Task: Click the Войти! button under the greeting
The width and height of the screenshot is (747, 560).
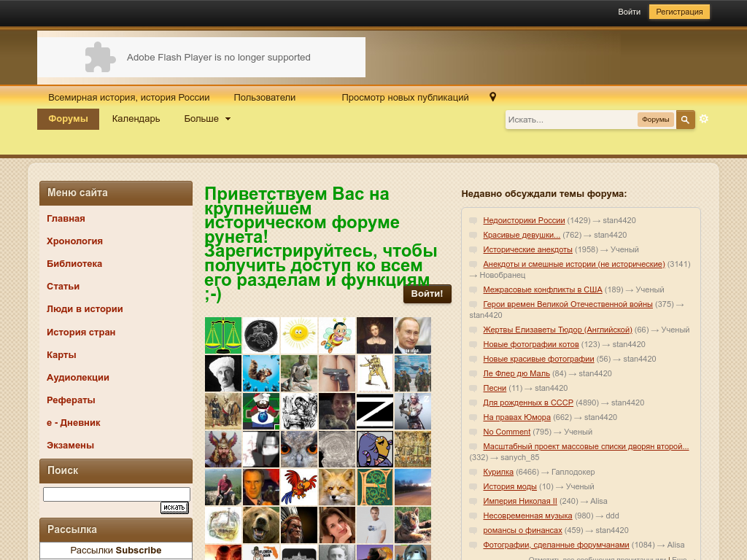Action: tap(427, 294)
